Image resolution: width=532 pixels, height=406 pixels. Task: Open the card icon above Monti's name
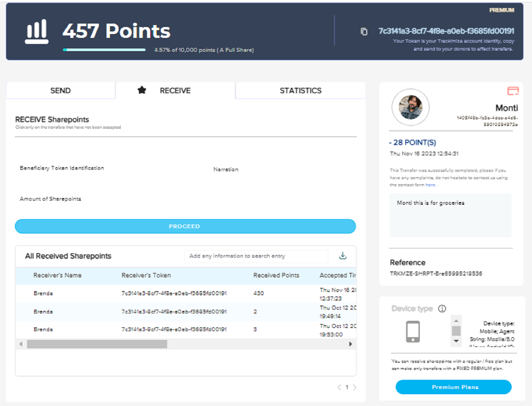point(513,91)
